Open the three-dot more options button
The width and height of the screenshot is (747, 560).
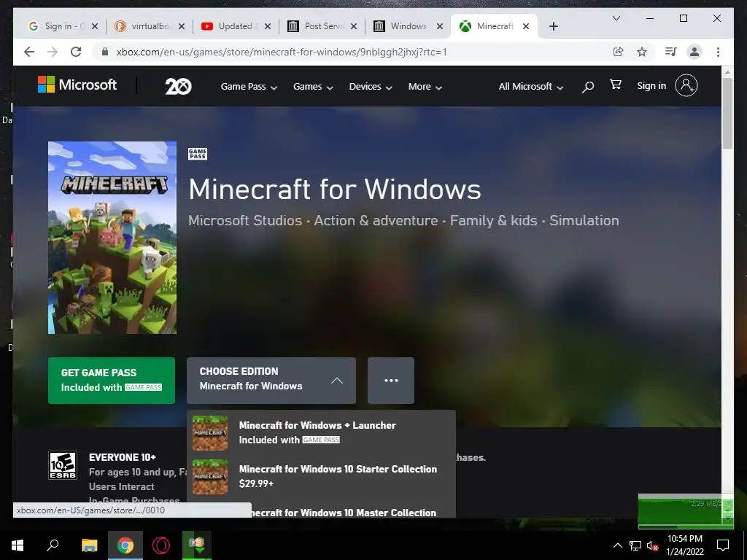(391, 381)
